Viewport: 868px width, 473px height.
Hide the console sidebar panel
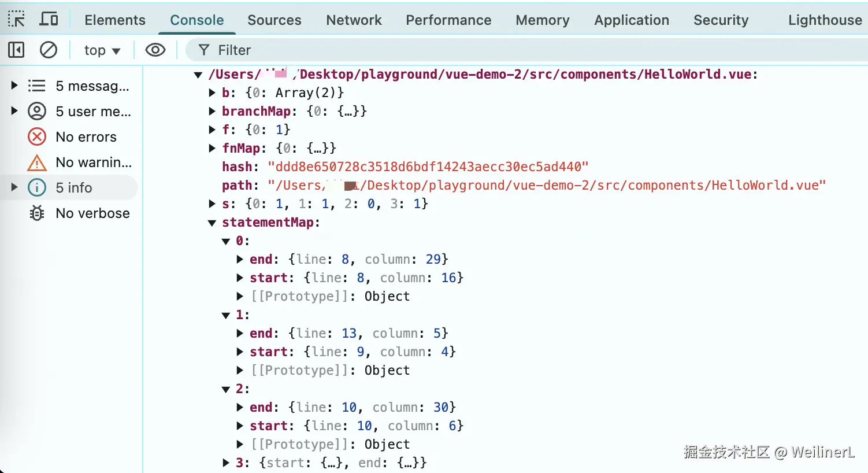pyautogui.click(x=16, y=50)
